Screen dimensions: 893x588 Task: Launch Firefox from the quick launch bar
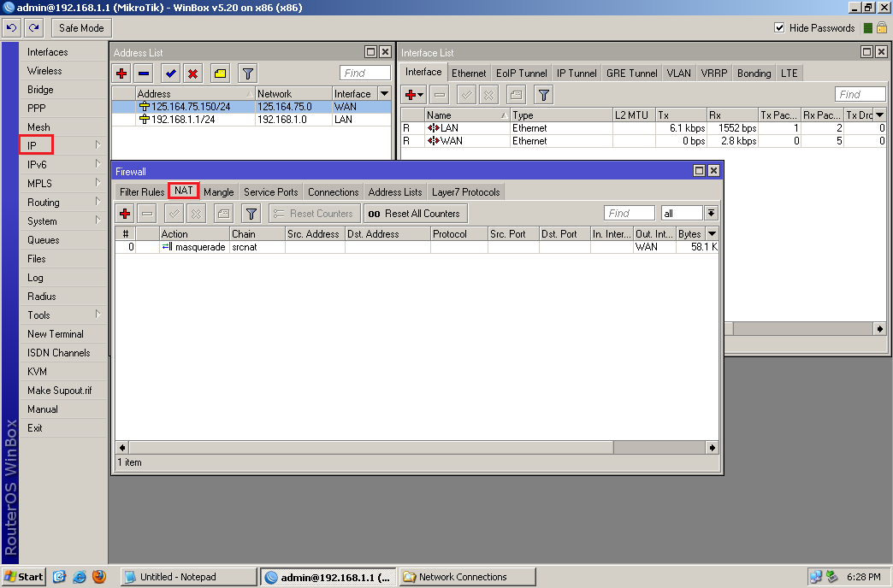[x=99, y=577]
